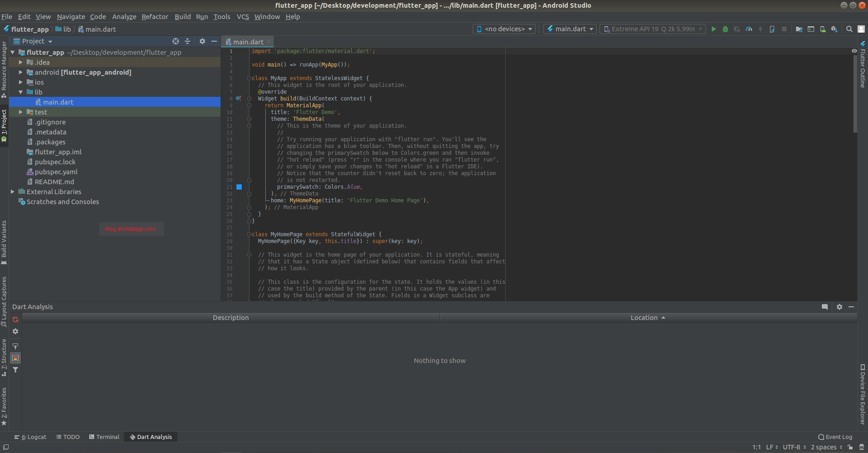The height and width of the screenshot is (453, 868).
Task: Open the Profiler with the gauge icon
Action: pyautogui.click(x=749, y=29)
